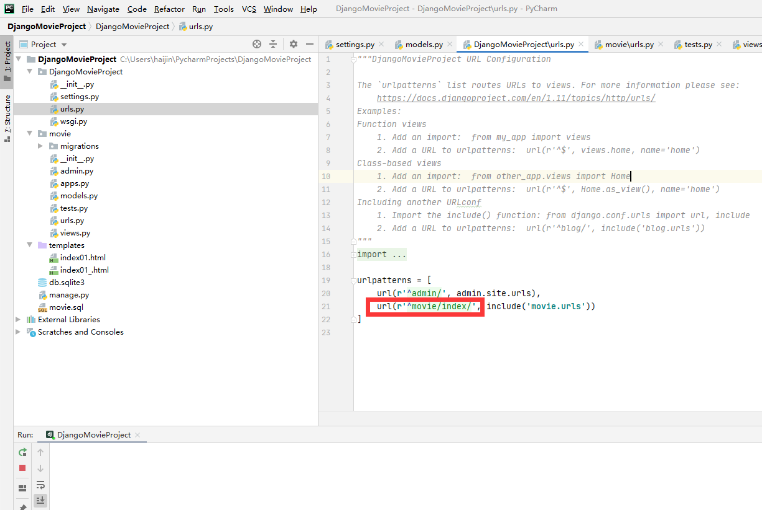The width and height of the screenshot is (762, 510).
Task: Fold the docstring at line 1
Action: (x=353, y=59)
